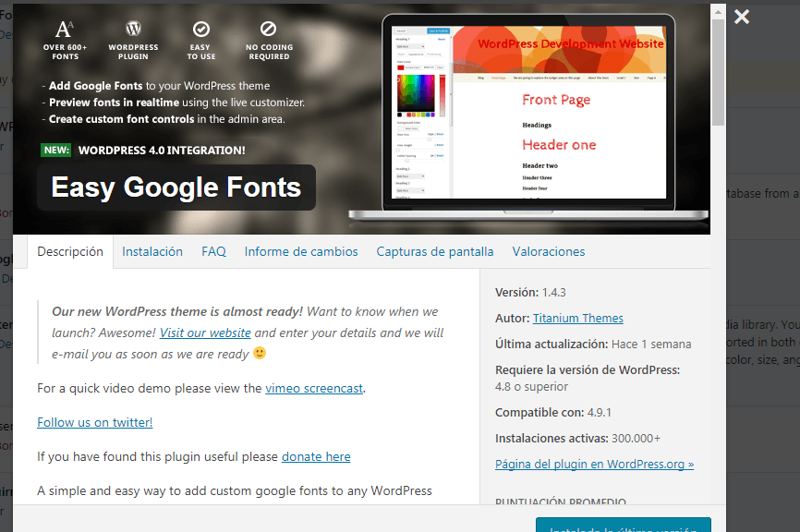
Task: Switch to the Instalación tab
Action: [152, 251]
